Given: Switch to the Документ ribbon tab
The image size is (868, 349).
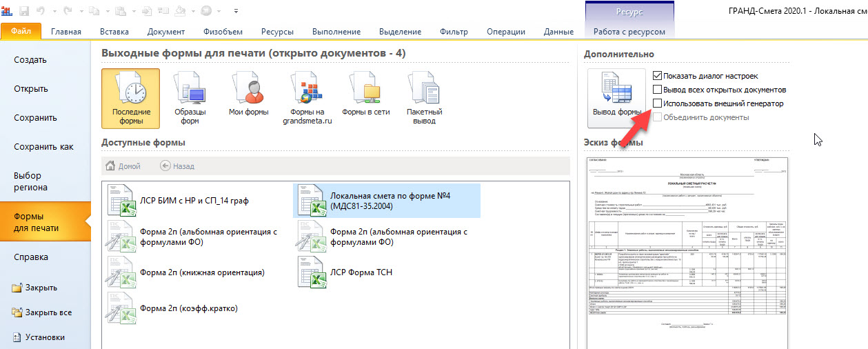Looking at the screenshot, I should 166,32.
